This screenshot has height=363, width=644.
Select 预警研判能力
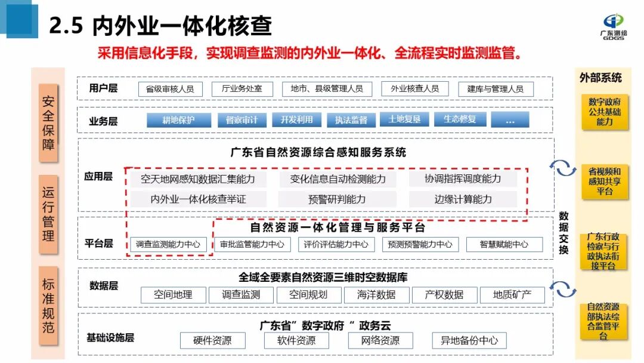[x=337, y=199]
